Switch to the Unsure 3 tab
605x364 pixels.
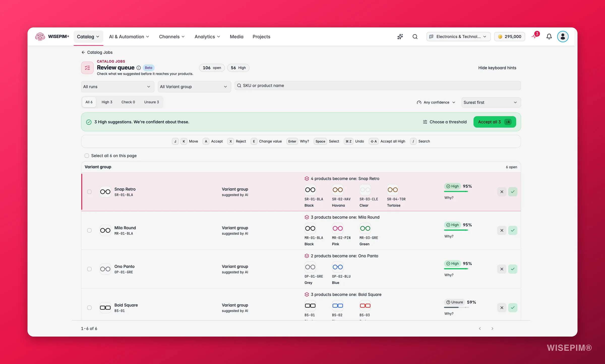point(152,102)
